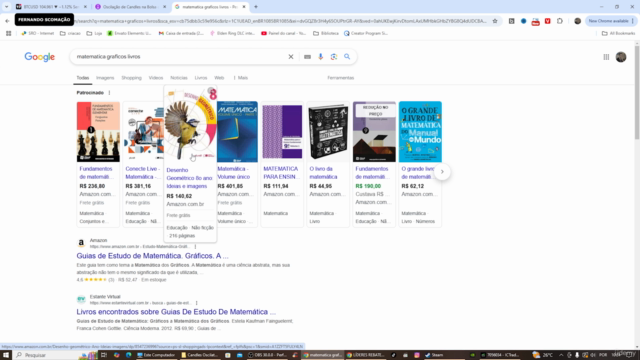Screen dimensions: 640x360
Task: Open OBS from the taskbar
Action: [268, 355]
